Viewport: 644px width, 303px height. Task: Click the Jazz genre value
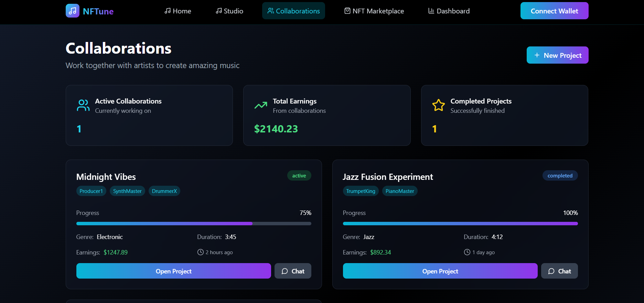[369, 237]
